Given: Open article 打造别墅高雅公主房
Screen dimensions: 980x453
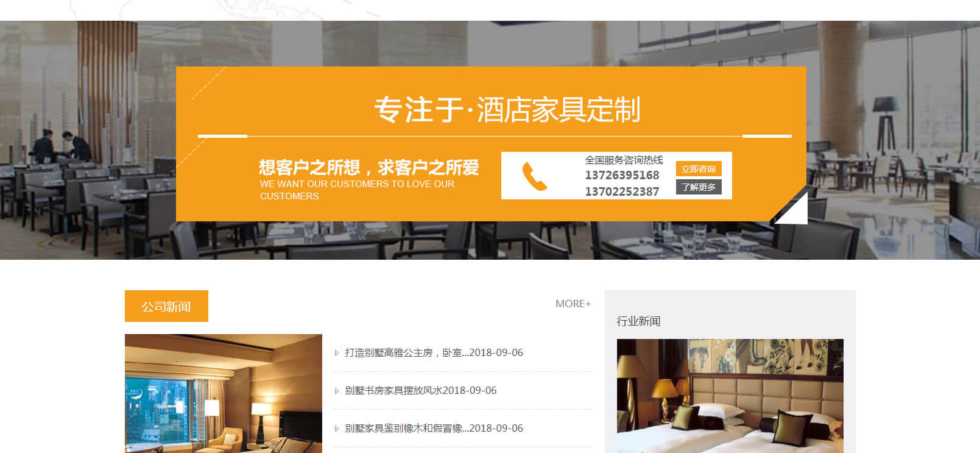Looking at the screenshot, I should [434, 352].
